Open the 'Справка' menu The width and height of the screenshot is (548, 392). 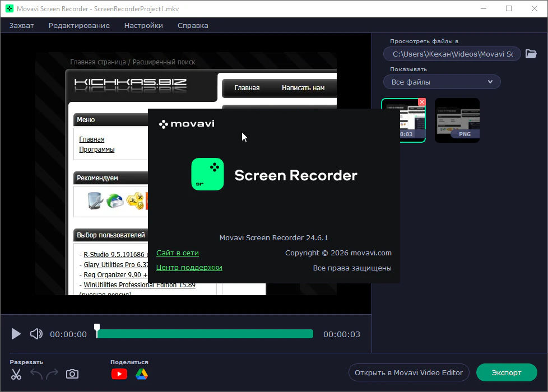pyautogui.click(x=193, y=25)
